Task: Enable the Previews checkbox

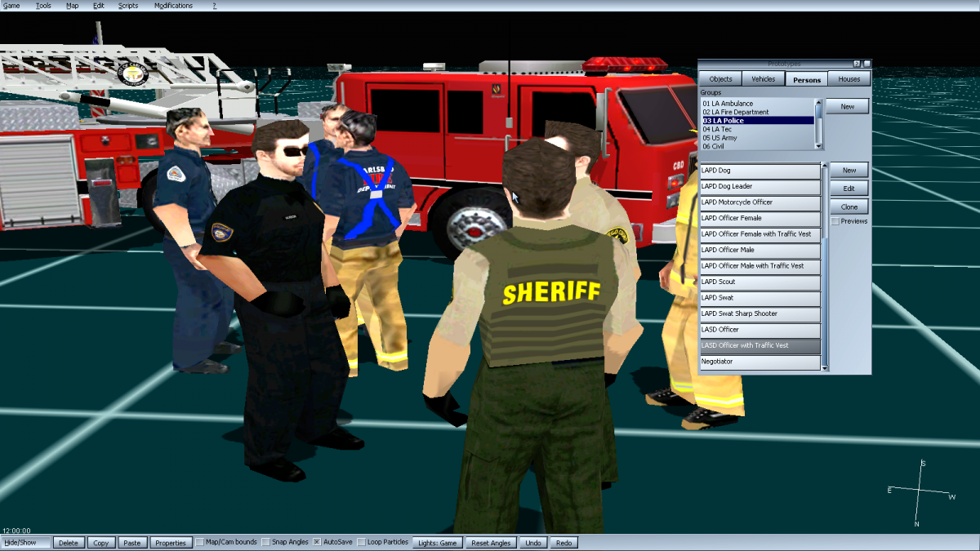Action: point(835,221)
